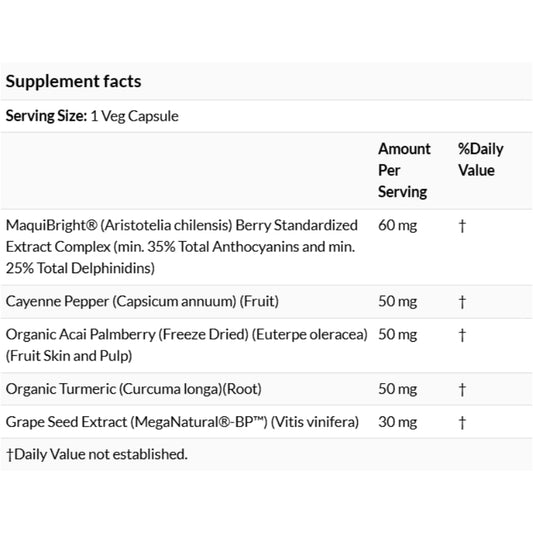Click the Daily Value not established footnote
Screen dimensions: 533x533
97,454
